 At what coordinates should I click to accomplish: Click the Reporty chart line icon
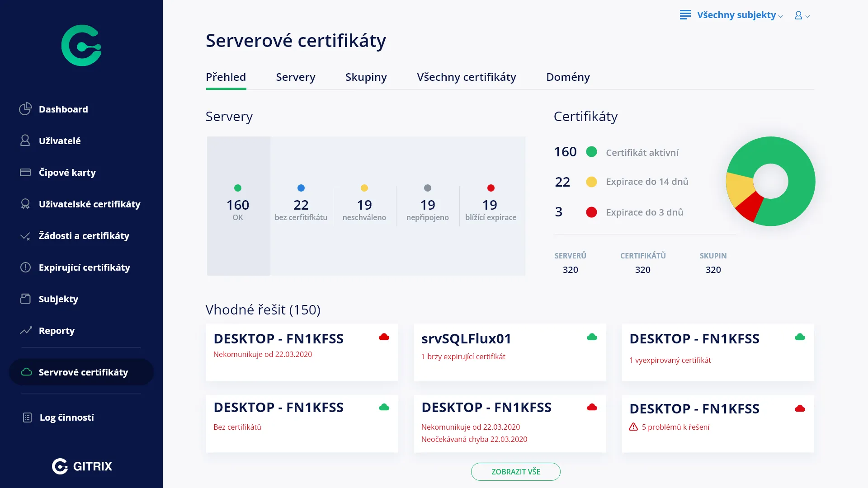pos(25,330)
